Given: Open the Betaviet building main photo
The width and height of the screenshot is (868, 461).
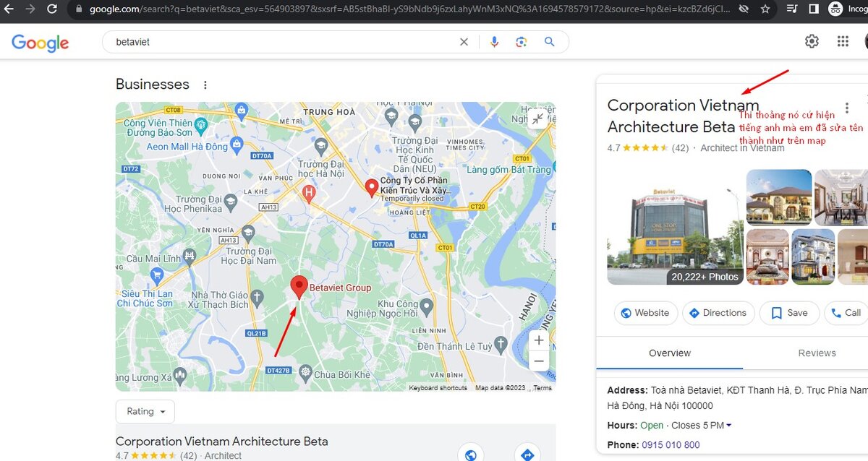Looking at the screenshot, I should pyautogui.click(x=675, y=227).
